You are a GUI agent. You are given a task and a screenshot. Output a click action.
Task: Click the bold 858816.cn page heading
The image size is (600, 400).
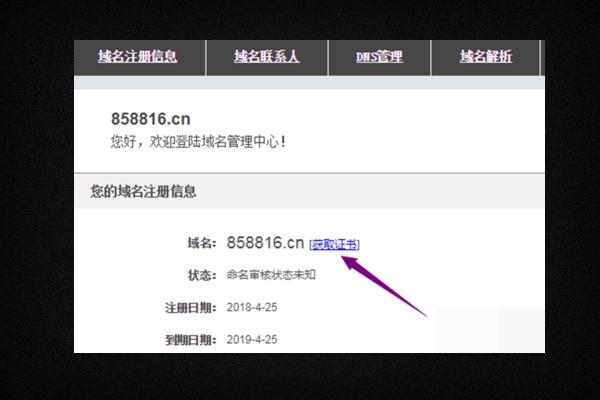[x=151, y=119]
